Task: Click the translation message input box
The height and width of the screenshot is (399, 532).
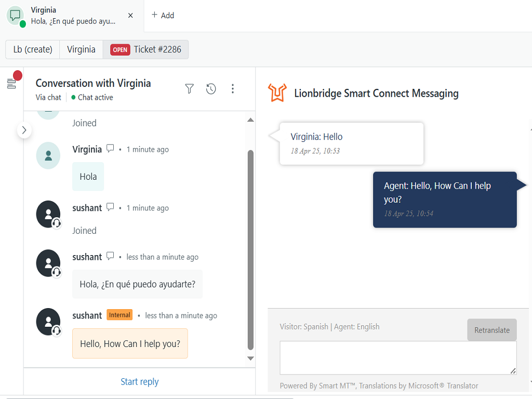Action: click(x=398, y=357)
